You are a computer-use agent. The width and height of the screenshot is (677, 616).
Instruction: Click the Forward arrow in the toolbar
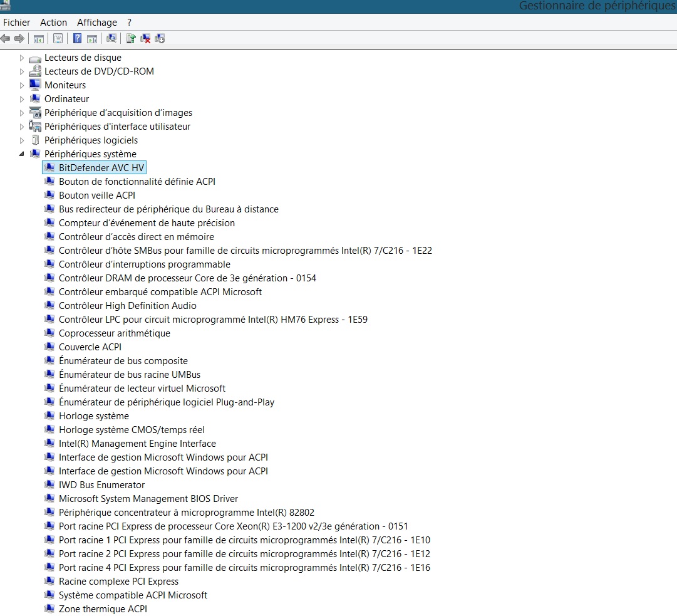[x=19, y=39]
